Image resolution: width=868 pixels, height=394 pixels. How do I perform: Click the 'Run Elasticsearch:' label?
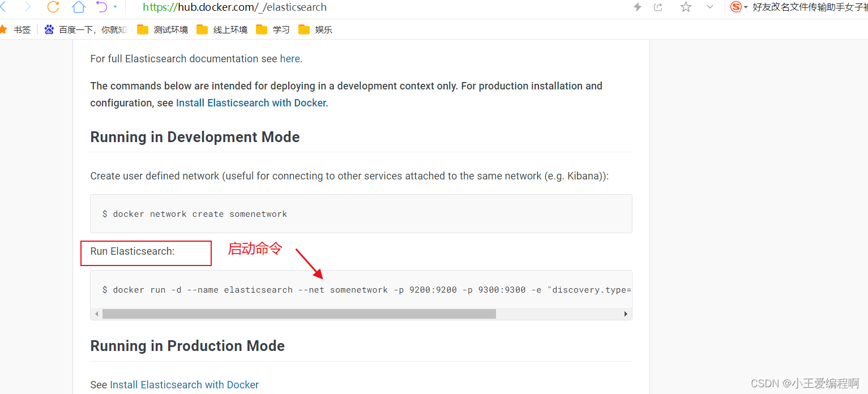point(132,251)
